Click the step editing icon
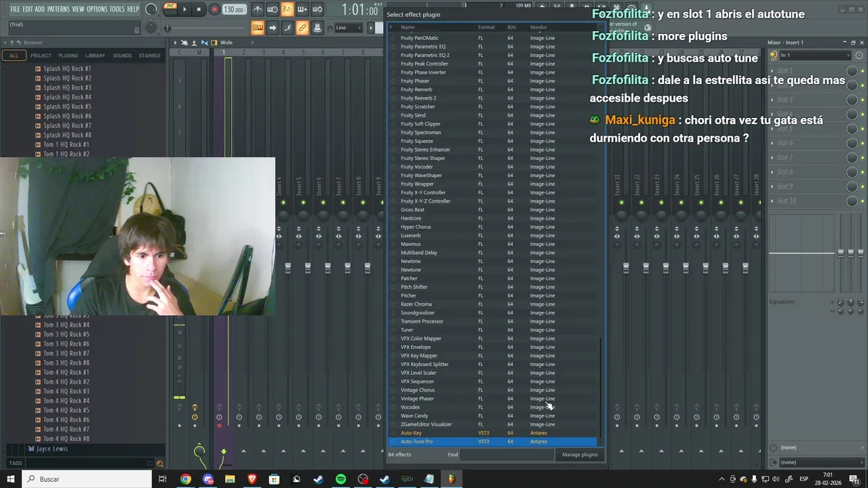The image size is (868, 488). [x=287, y=28]
